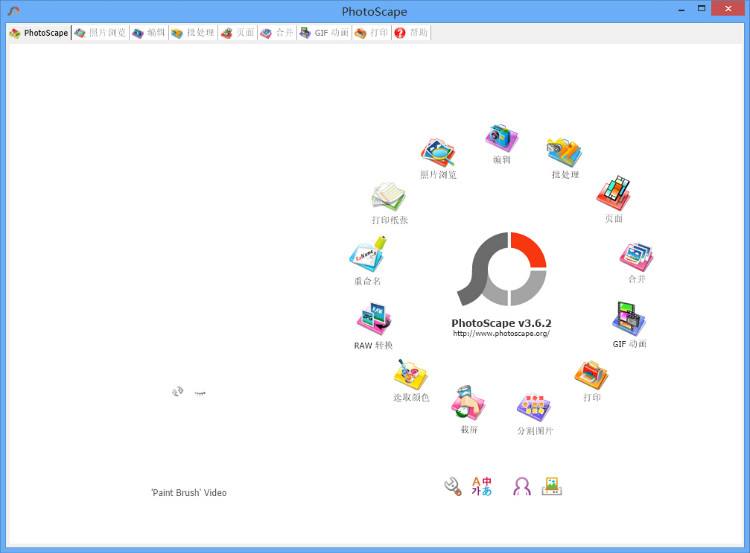Open settings via the wrench icon

[452, 487]
